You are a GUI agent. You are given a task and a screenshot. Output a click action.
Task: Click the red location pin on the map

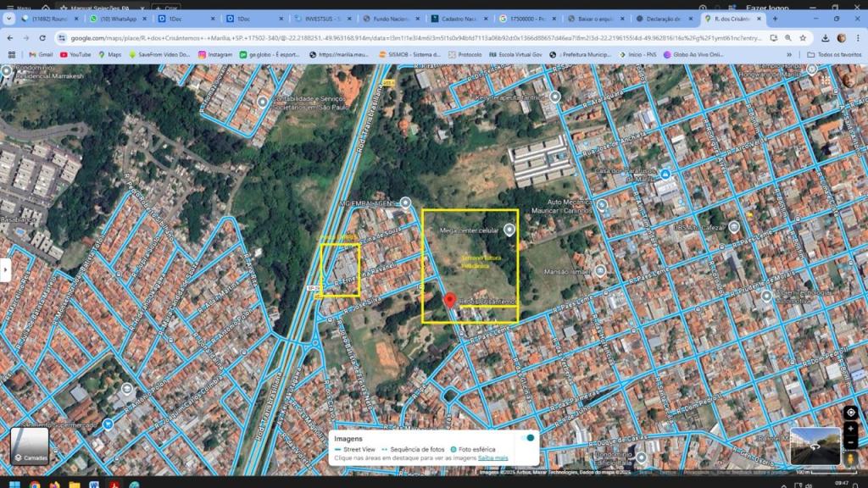pyautogui.click(x=449, y=301)
